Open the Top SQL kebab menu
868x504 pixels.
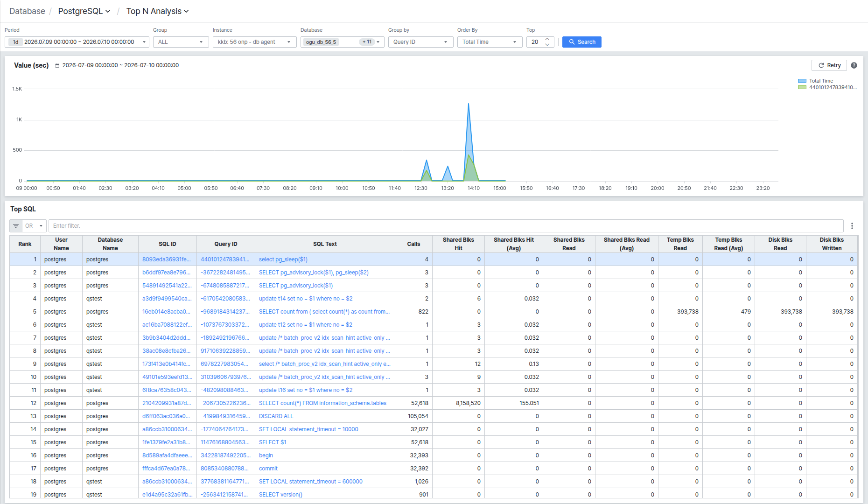click(x=852, y=226)
